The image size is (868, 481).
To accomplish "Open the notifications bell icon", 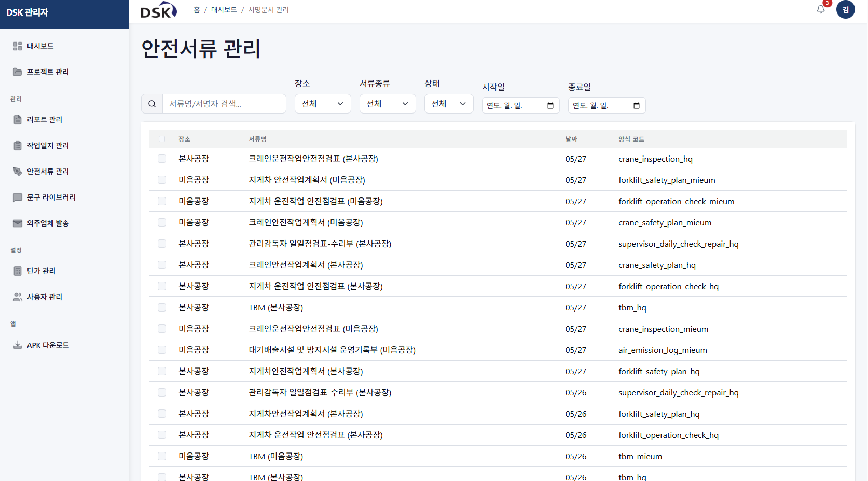I will tap(820, 9).
